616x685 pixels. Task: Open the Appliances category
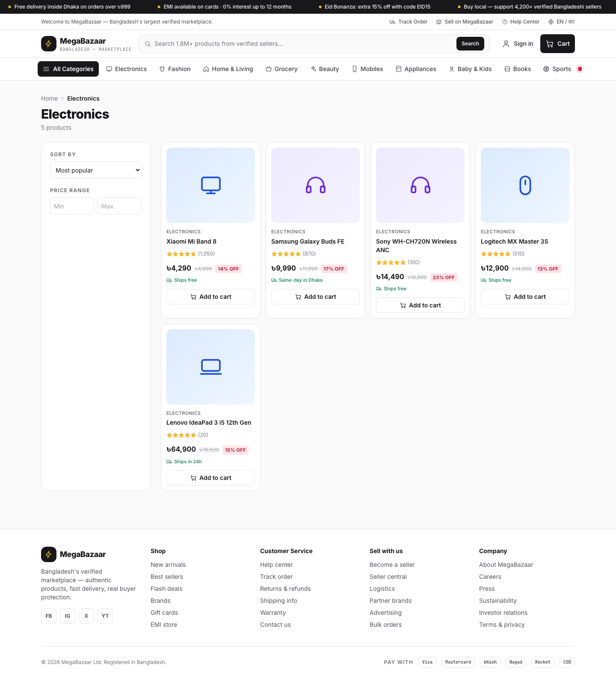point(416,69)
